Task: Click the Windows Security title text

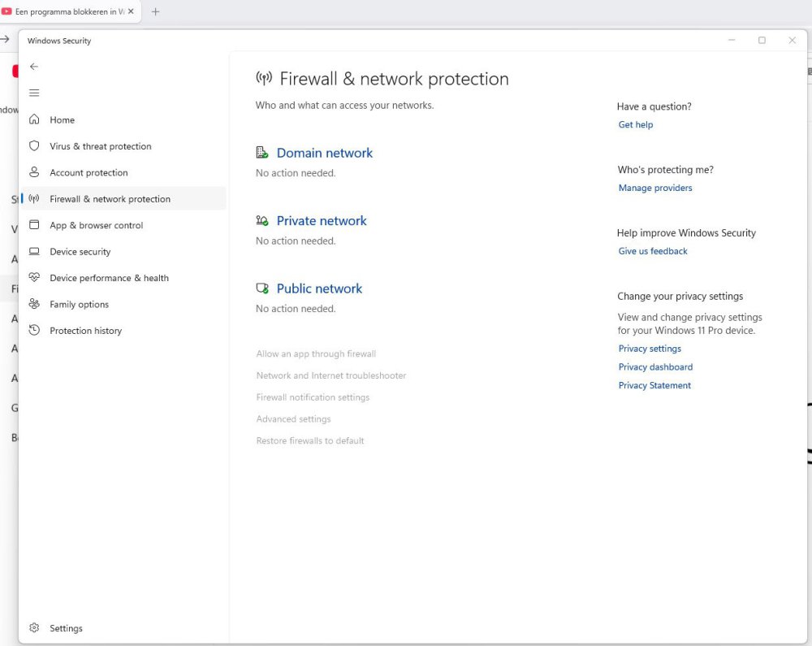Action: (59, 41)
